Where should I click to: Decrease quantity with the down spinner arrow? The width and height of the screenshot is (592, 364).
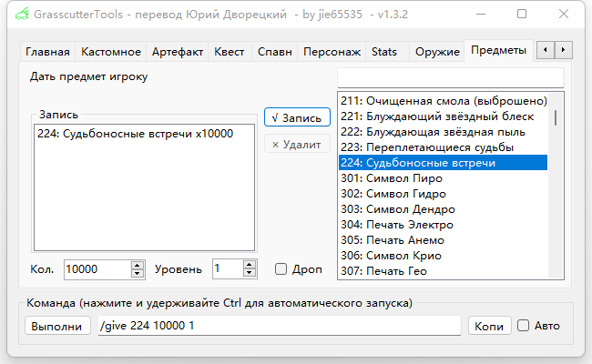click(x=138, y=273)
